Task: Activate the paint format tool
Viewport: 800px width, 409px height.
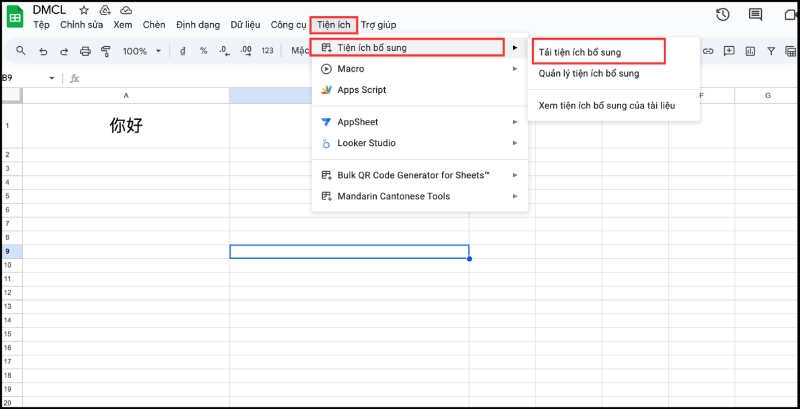Action: (106, 51)
